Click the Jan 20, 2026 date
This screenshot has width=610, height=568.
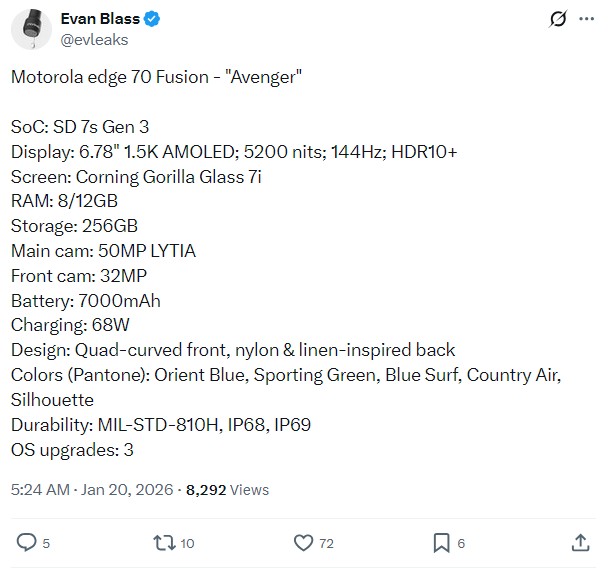(124, 490)
